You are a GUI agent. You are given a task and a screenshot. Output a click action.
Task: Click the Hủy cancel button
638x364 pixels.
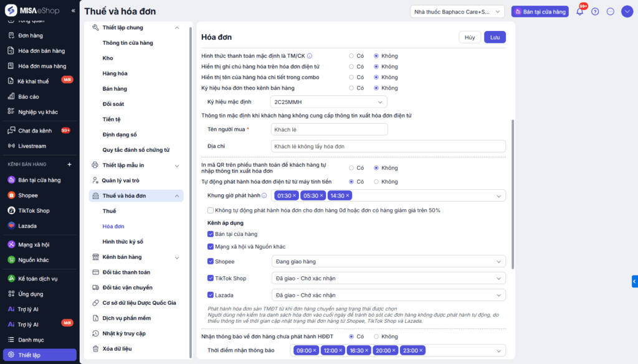[469, 37]
